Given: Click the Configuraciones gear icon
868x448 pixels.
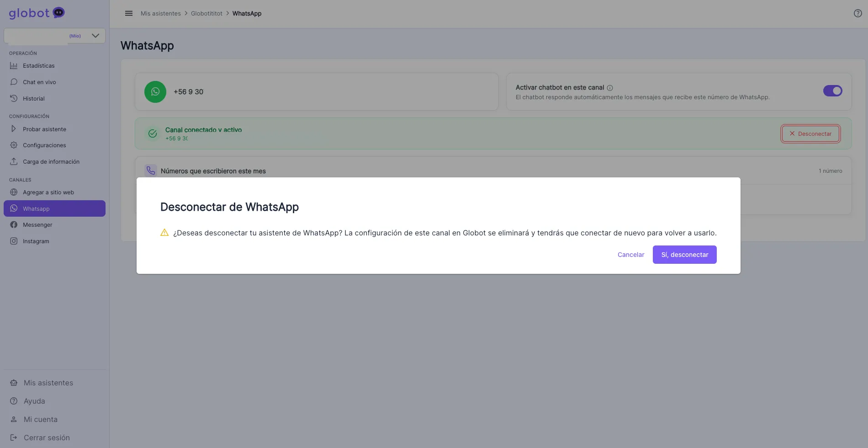Looking at the screenshot, I should coord(14,145).
